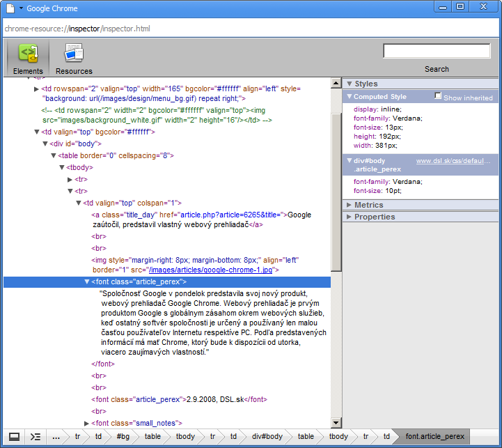Expand the font class="small_notes" node
The width and height of the screenshot is (502, 448).
86,424
